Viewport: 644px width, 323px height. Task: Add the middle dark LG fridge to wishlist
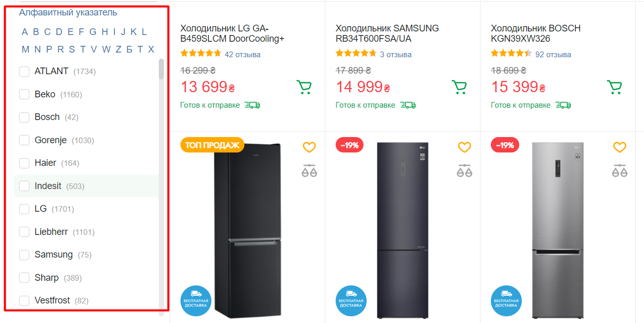pos(465,148)
